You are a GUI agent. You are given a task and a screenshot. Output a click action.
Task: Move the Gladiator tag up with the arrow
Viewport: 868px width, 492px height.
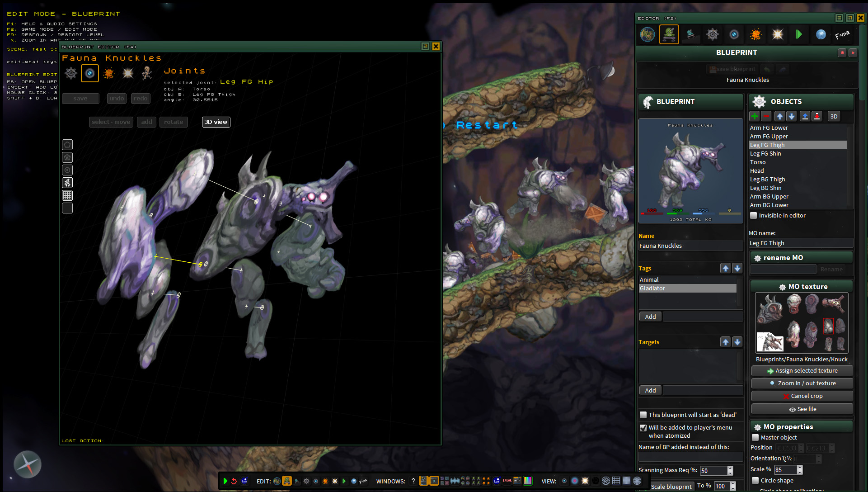tap(725, 268)
